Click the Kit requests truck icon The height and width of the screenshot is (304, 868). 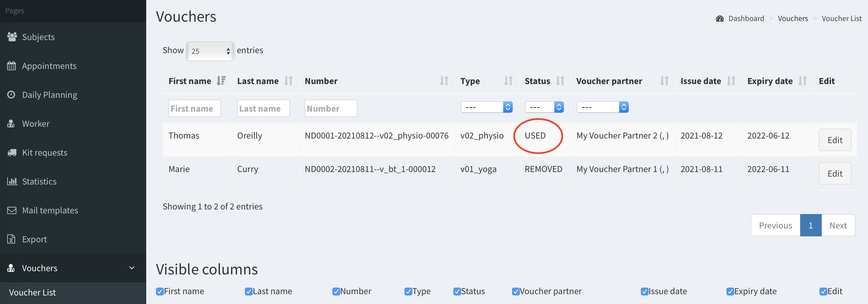point(12,153)
